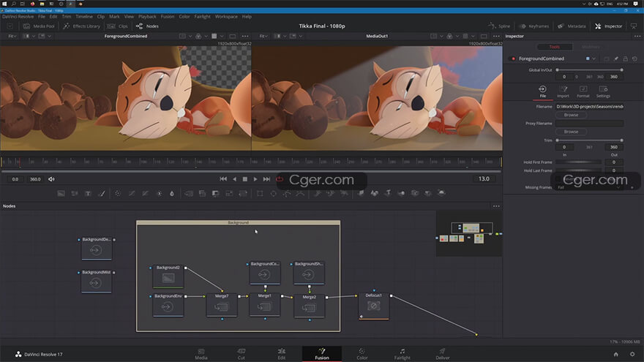
Task: Adjust the Trim range slider
Action: [x=589, y=140]
